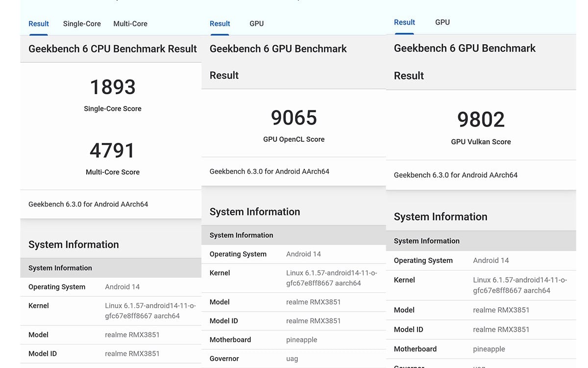Click the 'Model ID' label in the OpenCL panel
This screenshot has width=588, height=368.
(224, 321)
